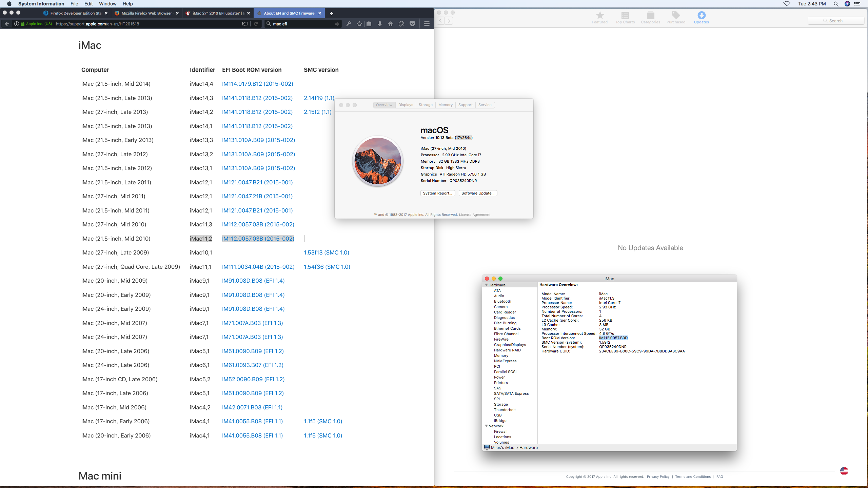Screen dimensions: 868x488
Task: Click the Software Update... button
Action: coord(478,193)
